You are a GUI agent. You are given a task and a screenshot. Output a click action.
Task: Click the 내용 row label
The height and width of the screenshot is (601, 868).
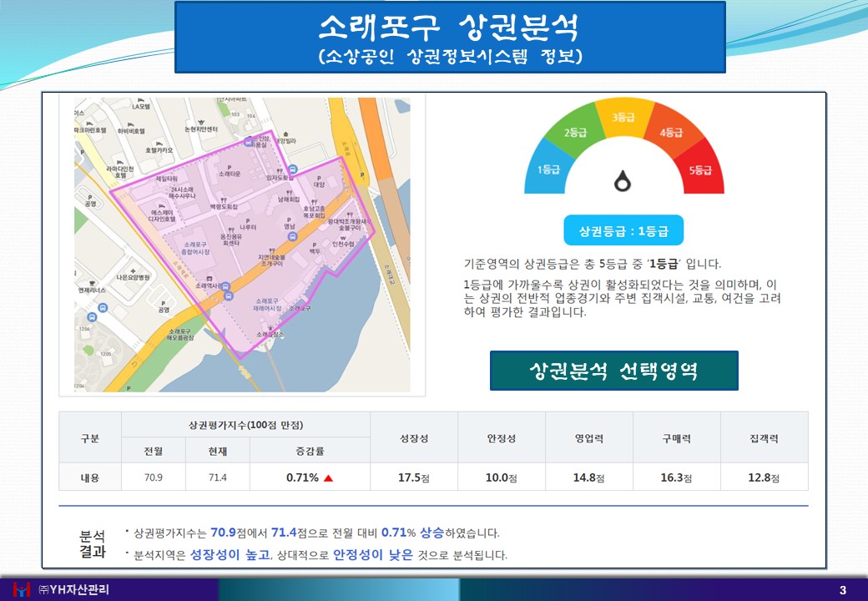tap(90, 477)
